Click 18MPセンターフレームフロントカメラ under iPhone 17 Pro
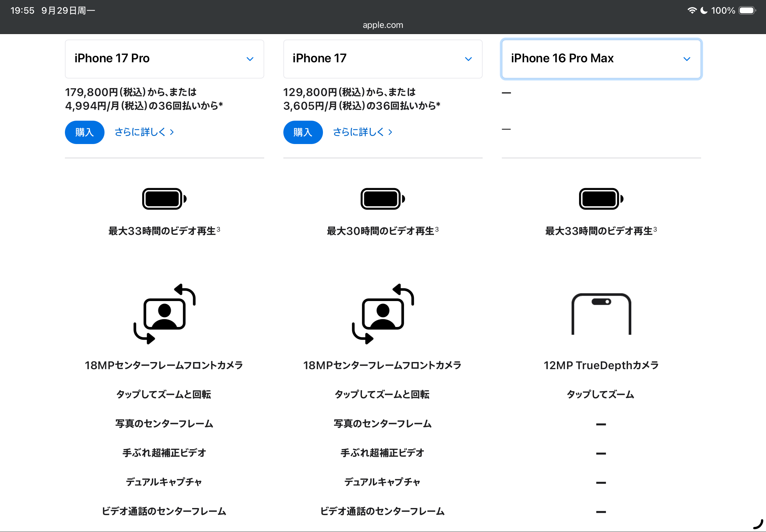Screen dimensions: 766x532 (x=164, y=365)
